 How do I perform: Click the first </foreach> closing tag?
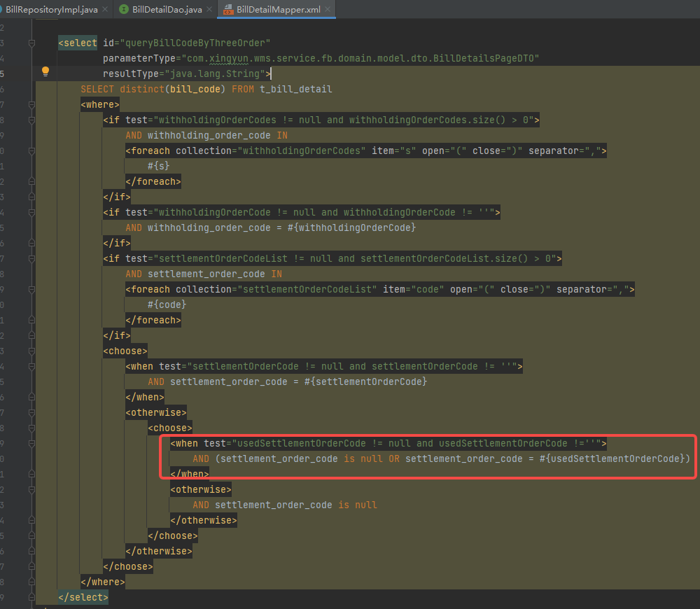(153, 182)
